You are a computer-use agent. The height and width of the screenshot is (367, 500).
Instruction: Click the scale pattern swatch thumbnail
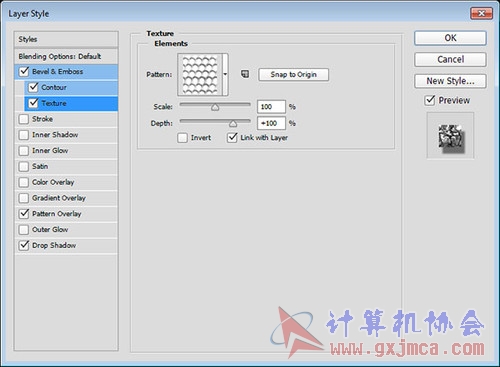tap(200, 74)
